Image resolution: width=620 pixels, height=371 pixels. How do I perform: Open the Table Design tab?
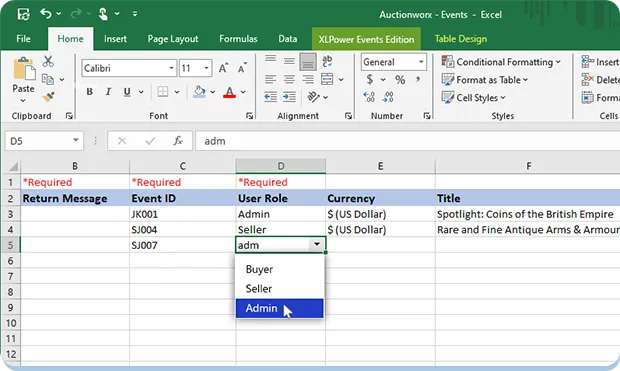pyautogui.click(x=461, y=39)
